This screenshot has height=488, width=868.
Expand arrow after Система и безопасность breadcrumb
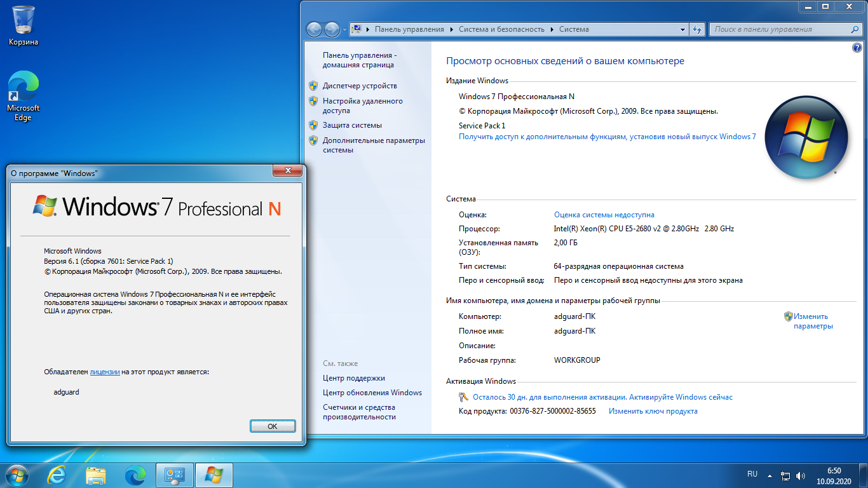[552, 29]
